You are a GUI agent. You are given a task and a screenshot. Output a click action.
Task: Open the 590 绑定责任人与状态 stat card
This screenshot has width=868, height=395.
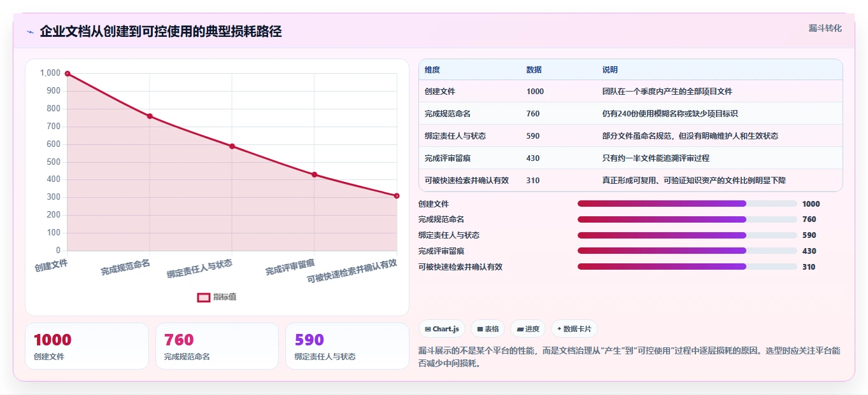(x=347, y=346)
